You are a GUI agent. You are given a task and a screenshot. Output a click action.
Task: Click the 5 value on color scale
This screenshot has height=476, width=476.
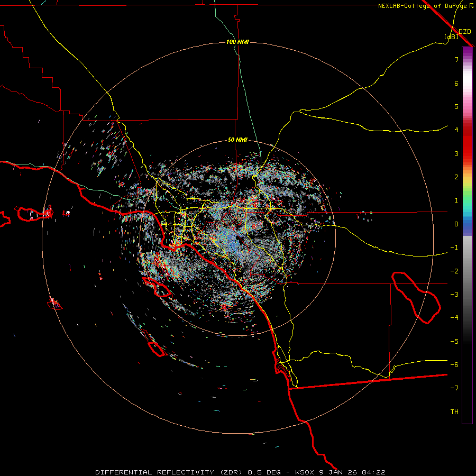(x=456, y=106)
